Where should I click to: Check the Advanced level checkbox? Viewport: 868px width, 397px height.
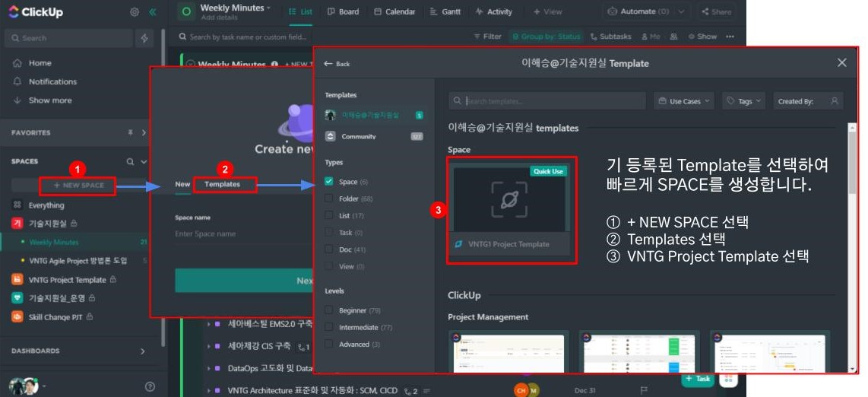pos(329,345)
